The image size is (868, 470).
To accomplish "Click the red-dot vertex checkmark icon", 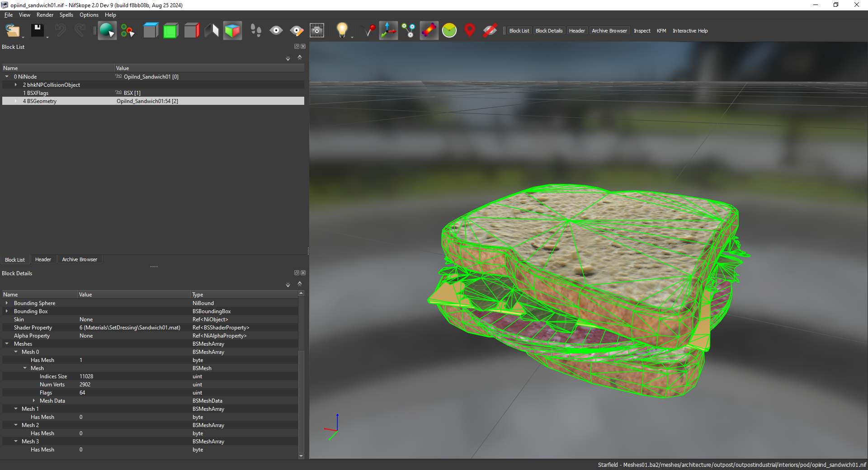I will point(369,31).
